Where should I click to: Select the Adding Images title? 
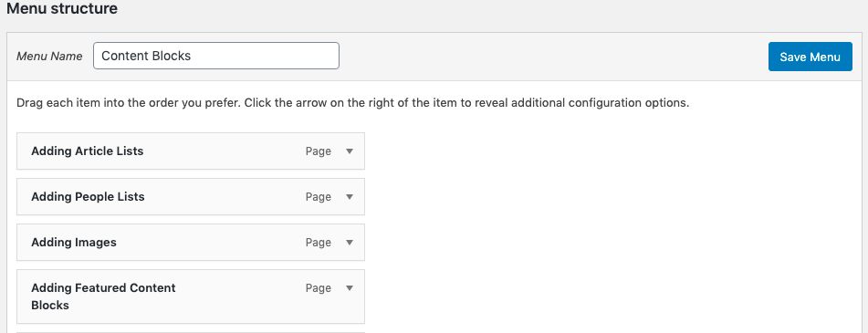tap(74, 243)
